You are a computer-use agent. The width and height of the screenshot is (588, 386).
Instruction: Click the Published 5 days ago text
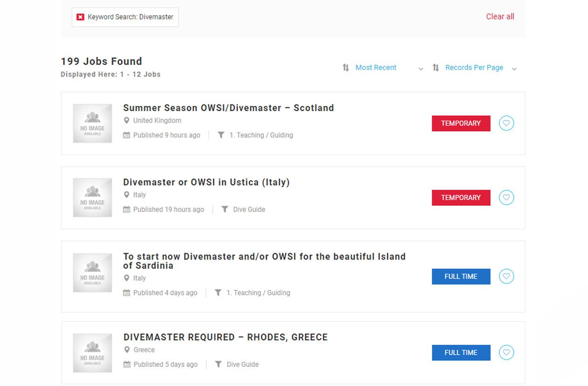pos(166,365)
